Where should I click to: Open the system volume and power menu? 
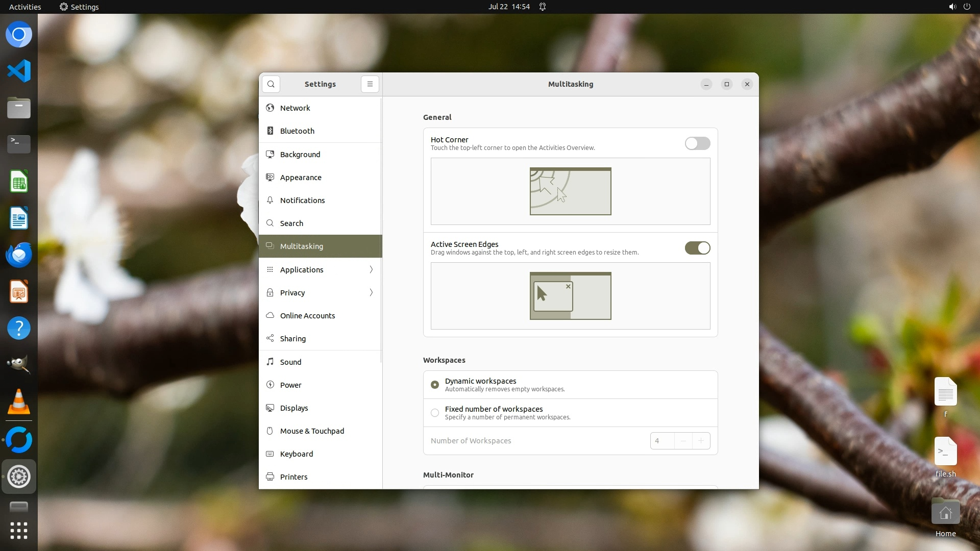point(959,7)
